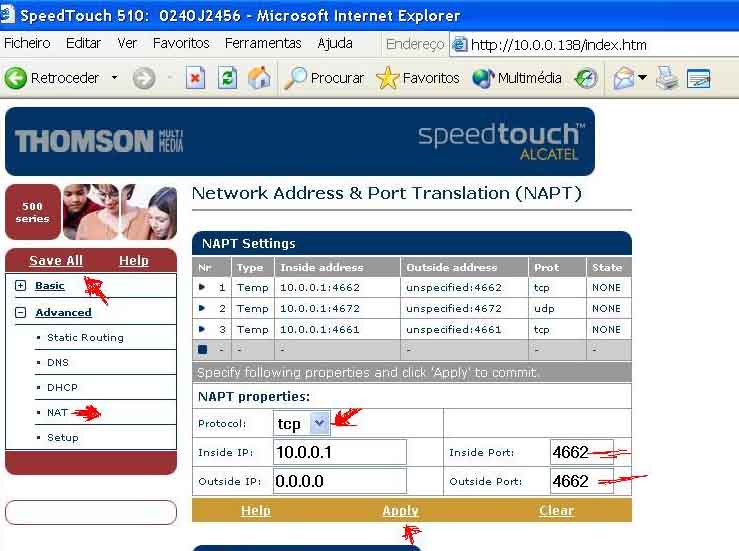The image size is (739, 551).
Task: Click the History clock icon
Action: pyautogui.click(x=586, y=78)
